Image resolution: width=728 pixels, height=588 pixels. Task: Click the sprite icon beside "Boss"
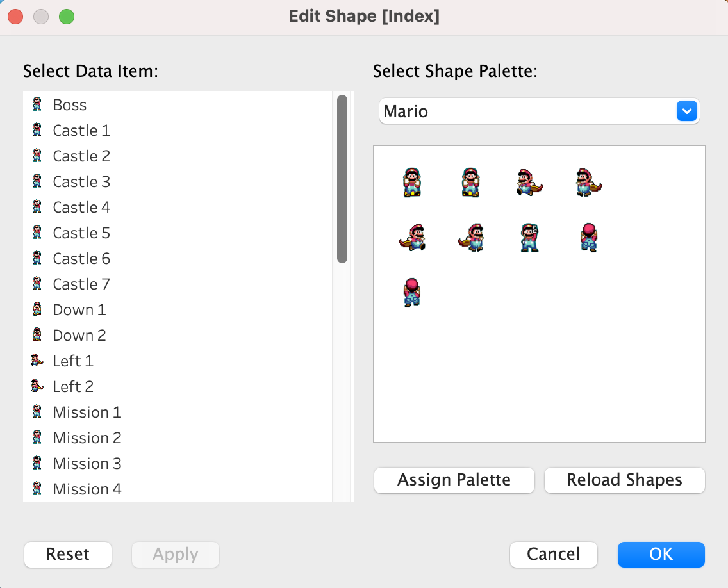pyautogui.click(x=37, y=104)
